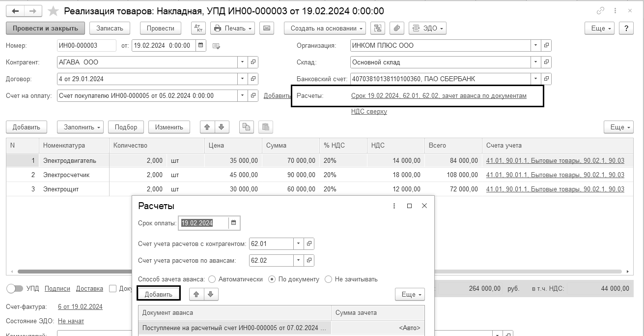Expand the Организация dropdown list
644x336 pixels.
[535, 45]
